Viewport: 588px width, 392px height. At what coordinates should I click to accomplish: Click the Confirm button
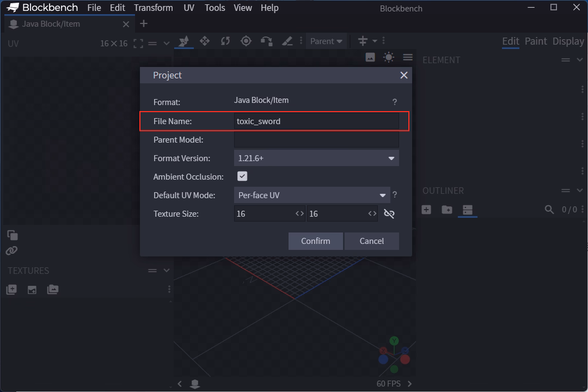pos(316,241)
